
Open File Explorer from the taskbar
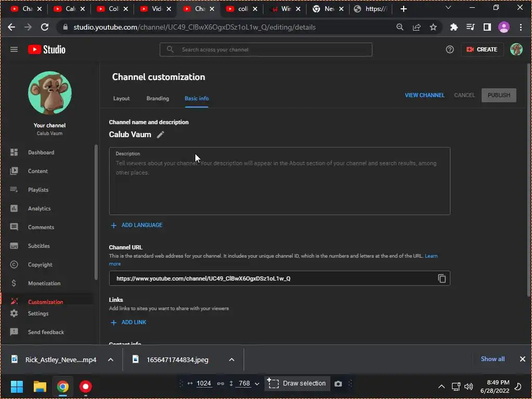tap(39, 387)
